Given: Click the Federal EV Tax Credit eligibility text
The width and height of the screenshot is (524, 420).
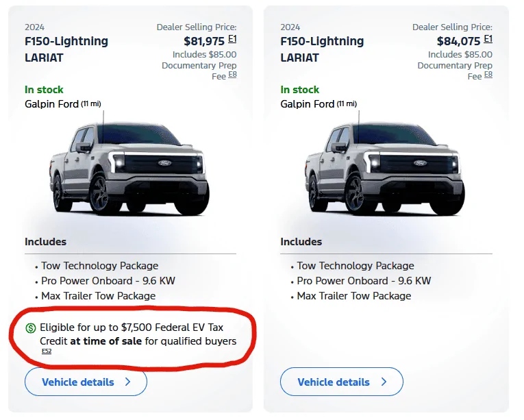Looking at the screenshot, I should [x=137, y=334].
